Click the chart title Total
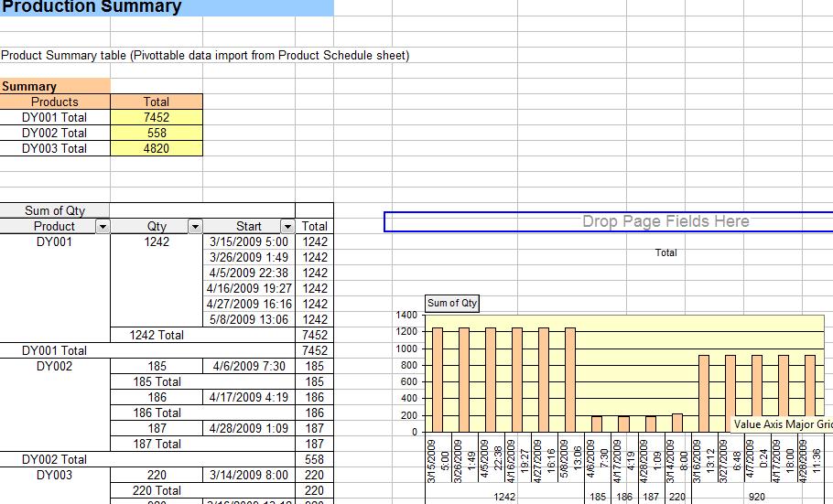 tap(665, 252)
